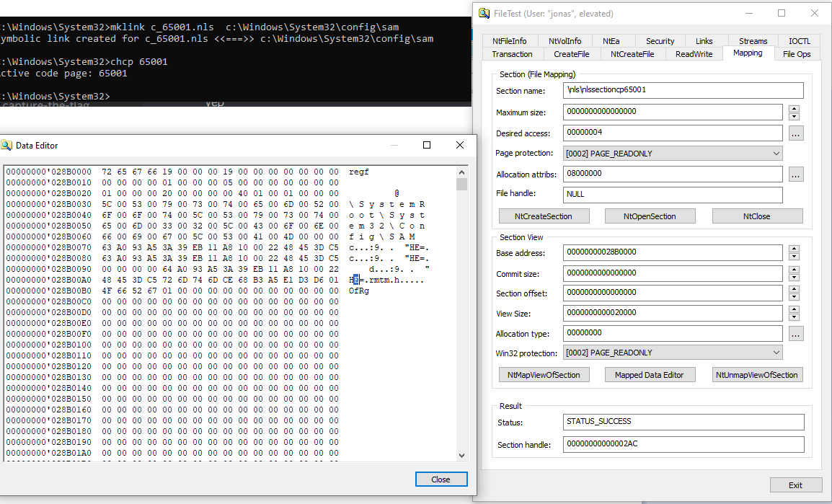Viewport: 832px width, 504px height.
Task: Decrease Maximum size with down arrow
Action: (794, 116)
